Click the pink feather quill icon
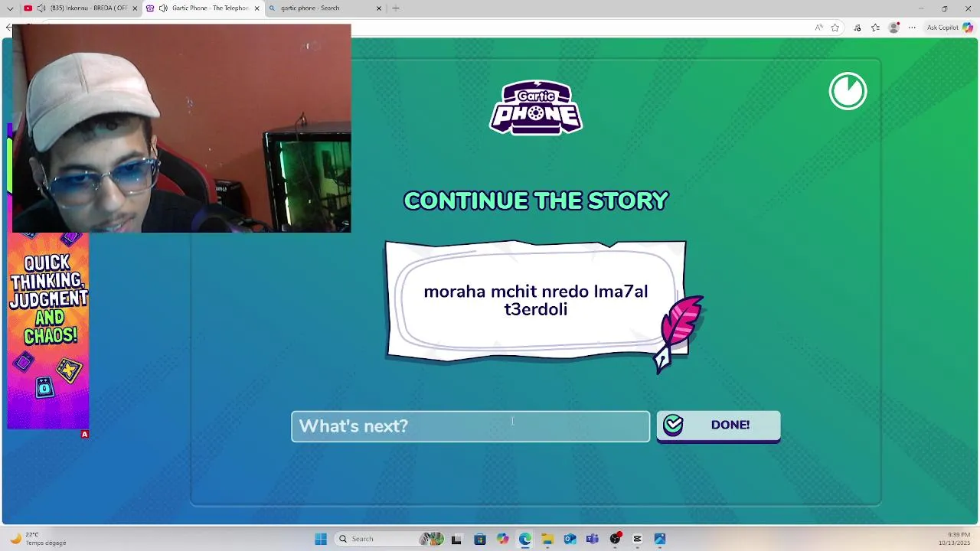This screenshot has height=551, width=980. [680, 333]
